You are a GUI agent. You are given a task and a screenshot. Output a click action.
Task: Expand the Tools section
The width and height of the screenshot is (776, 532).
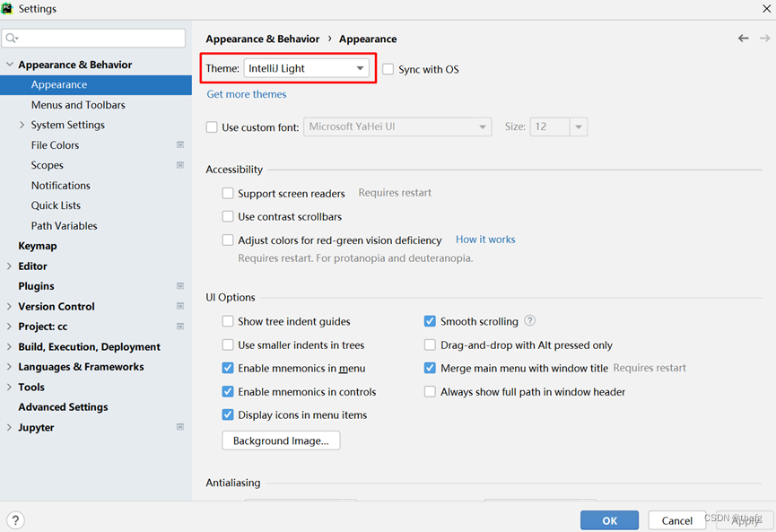coord(9,387)
